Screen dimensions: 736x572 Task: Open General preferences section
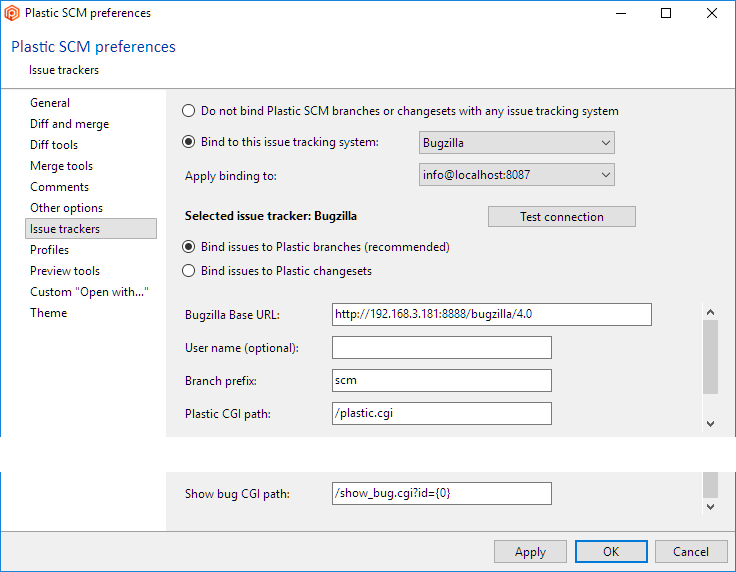coord(50,103)
